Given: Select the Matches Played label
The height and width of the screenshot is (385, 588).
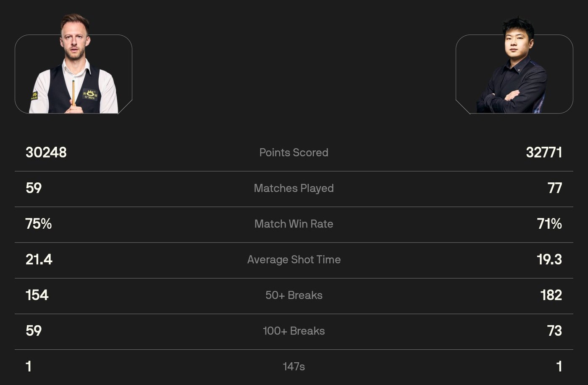Looking at the screenshot, I should (294, 188).
